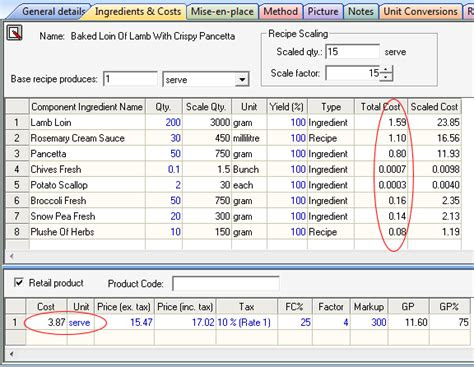Click the Scaled Cost column header
474x367 pixels.
(434, 107)
